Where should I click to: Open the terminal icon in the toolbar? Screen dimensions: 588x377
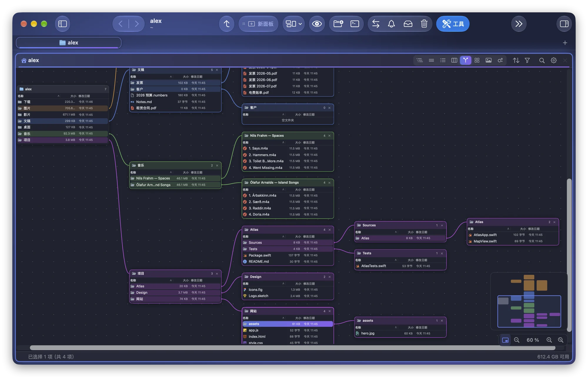[355, 24]
